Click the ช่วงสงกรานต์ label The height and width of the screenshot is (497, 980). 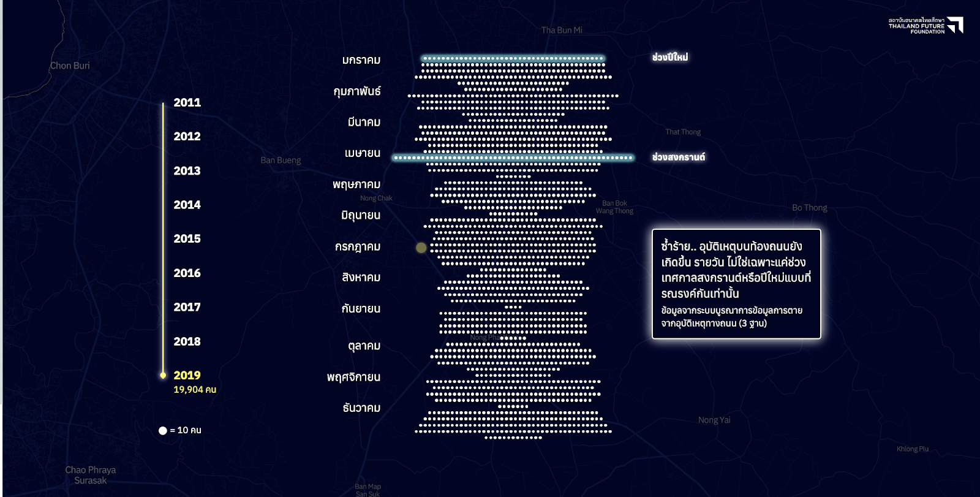(678, 157)
